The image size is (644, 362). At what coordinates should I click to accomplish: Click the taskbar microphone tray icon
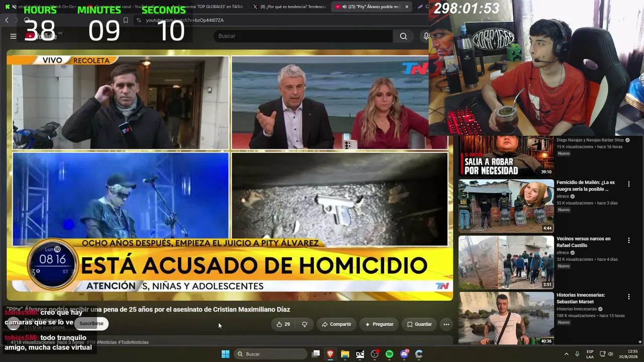pos(577,354)
